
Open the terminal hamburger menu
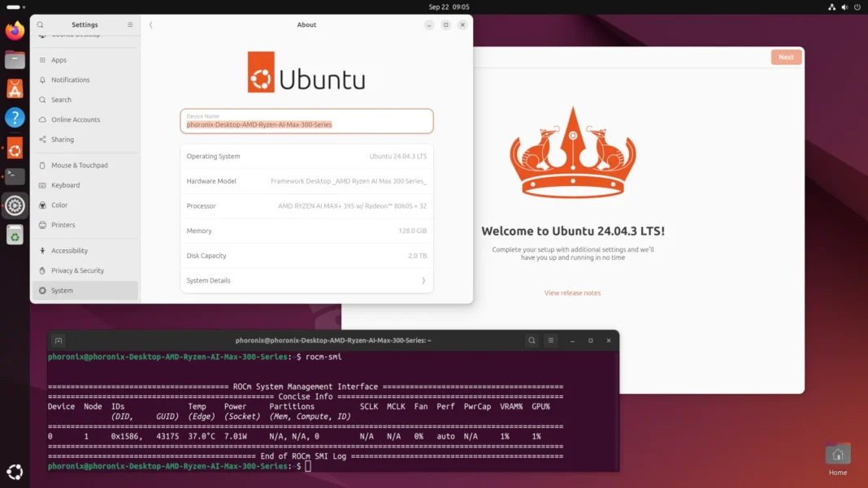click(x=551, y=340)
